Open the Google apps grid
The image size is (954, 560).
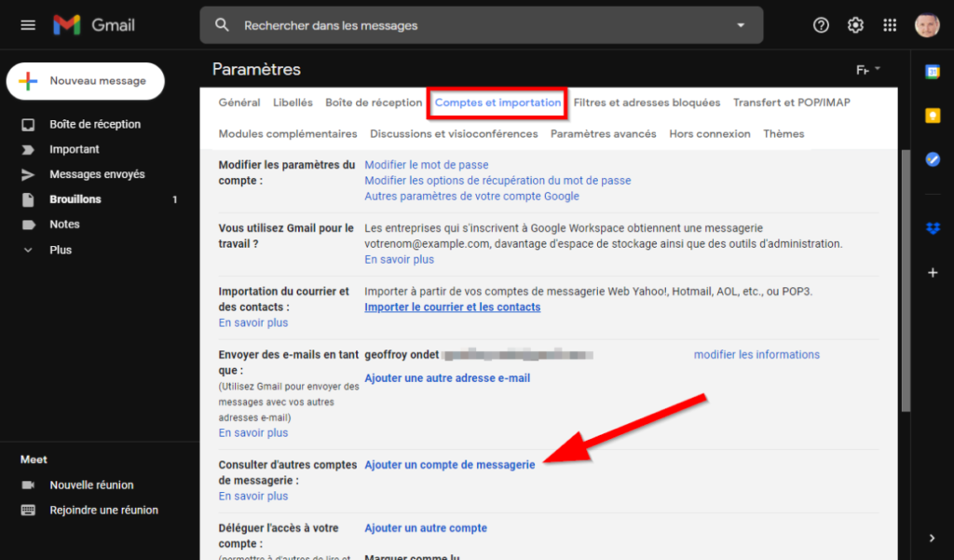tap(890, 25)
